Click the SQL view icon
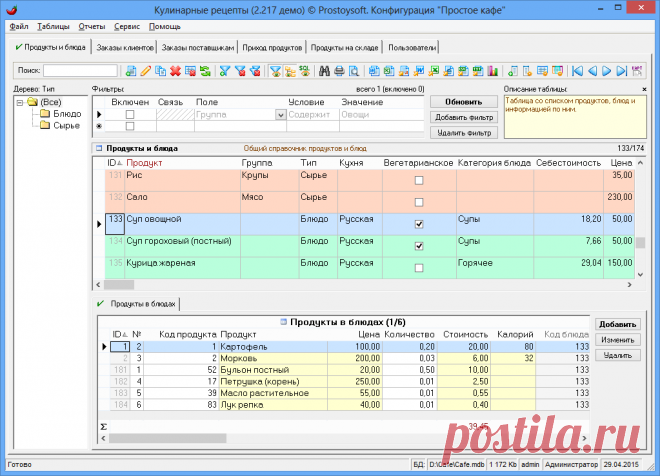 [x=305, y=71]
